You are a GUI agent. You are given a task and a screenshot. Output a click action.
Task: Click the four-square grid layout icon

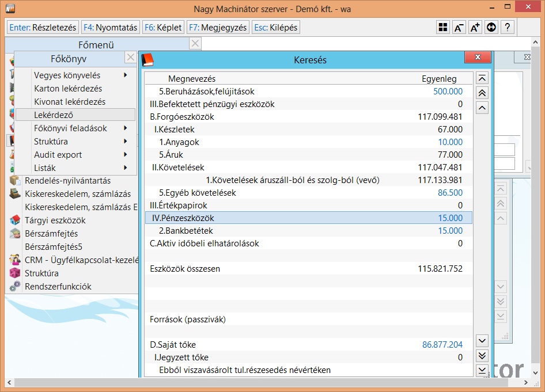click(442, 27)
